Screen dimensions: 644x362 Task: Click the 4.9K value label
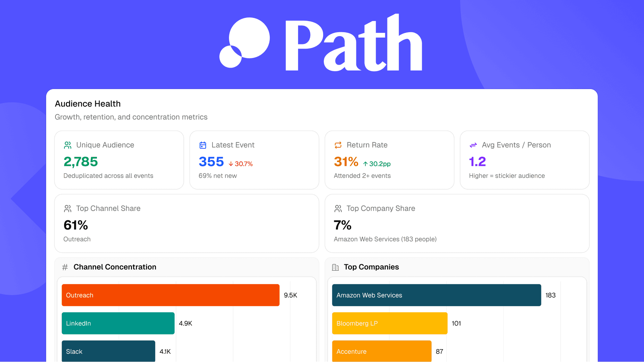point(186,323)
